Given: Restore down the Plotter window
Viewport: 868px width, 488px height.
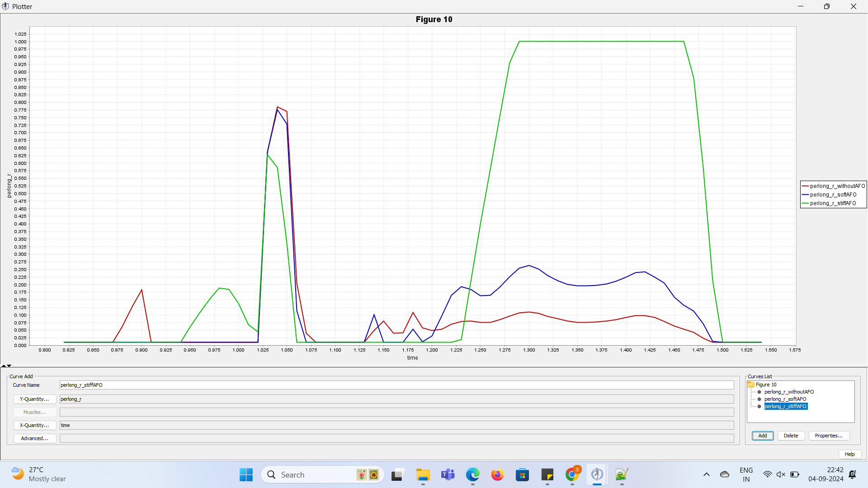Looking at the screenshot, I should click(x=827, y=6).
